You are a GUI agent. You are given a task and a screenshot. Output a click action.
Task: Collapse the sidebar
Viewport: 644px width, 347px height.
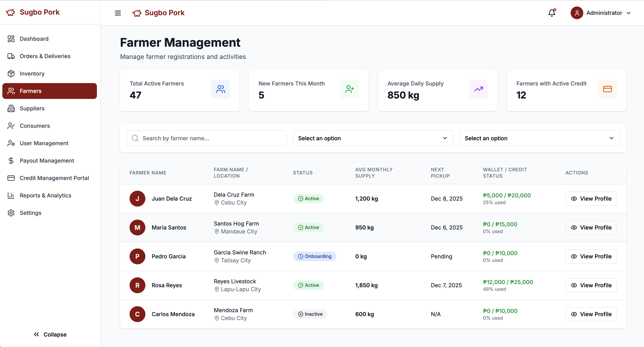[x=50, y=334]
